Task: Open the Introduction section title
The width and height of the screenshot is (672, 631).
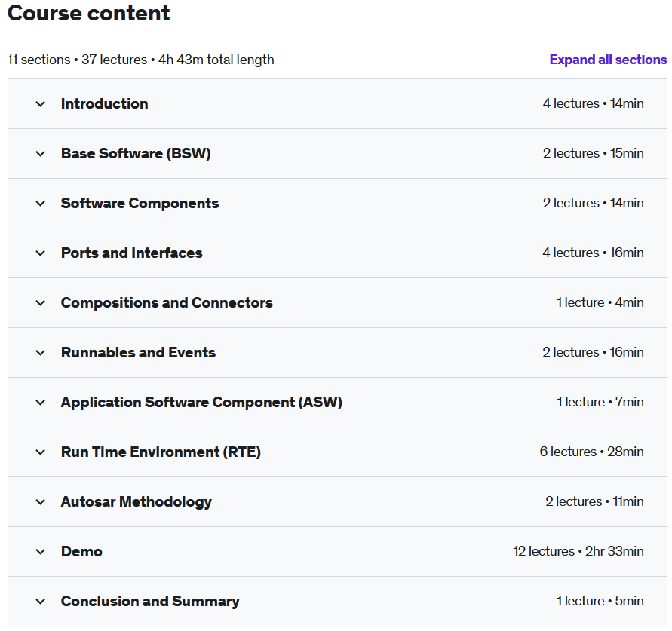Action: [105, 104]
